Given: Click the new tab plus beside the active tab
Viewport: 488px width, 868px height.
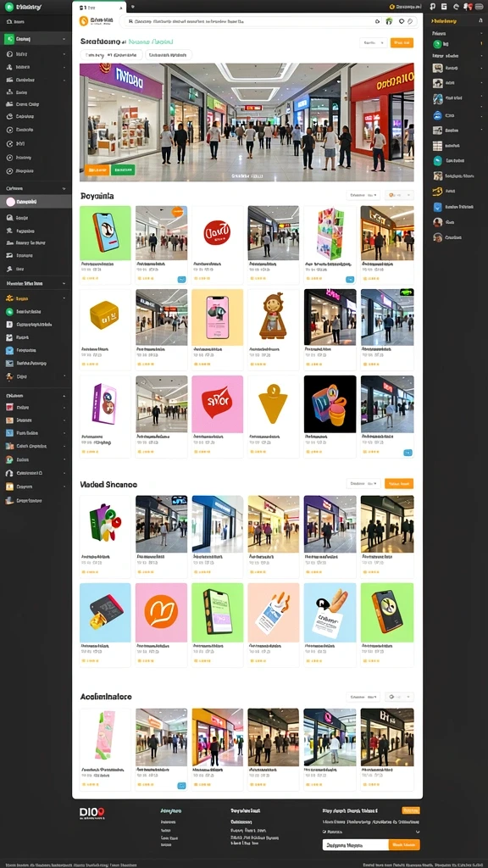Looking at the screenshot, I should tap(133, 7).
